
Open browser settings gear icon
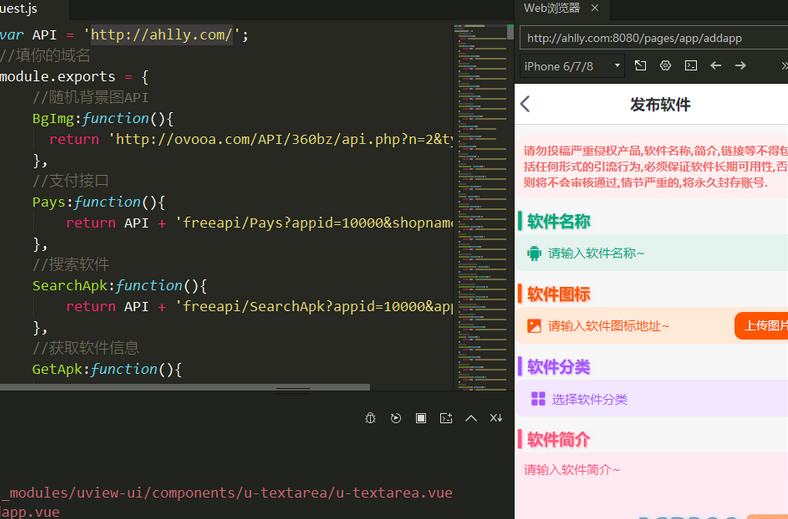pos(665,66)
